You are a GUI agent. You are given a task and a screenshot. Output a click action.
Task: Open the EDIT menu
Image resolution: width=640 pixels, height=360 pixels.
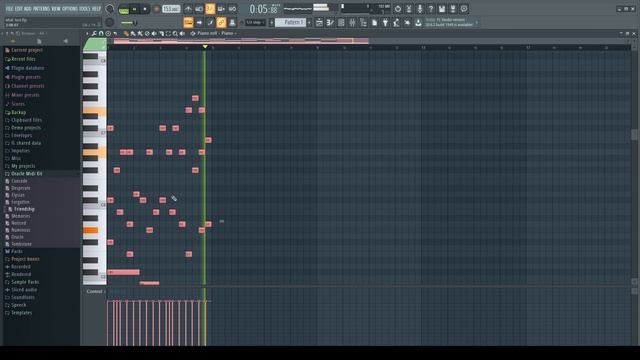[x=19, y=9]
